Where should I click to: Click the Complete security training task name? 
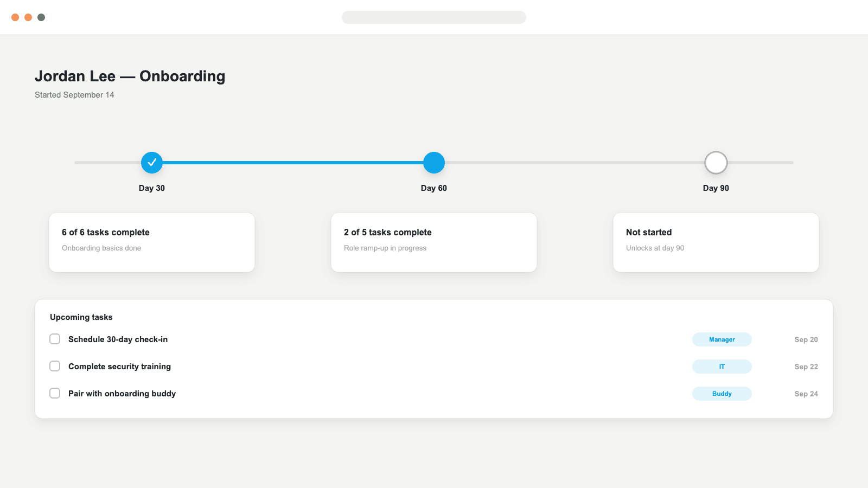(x=119, y=367)
